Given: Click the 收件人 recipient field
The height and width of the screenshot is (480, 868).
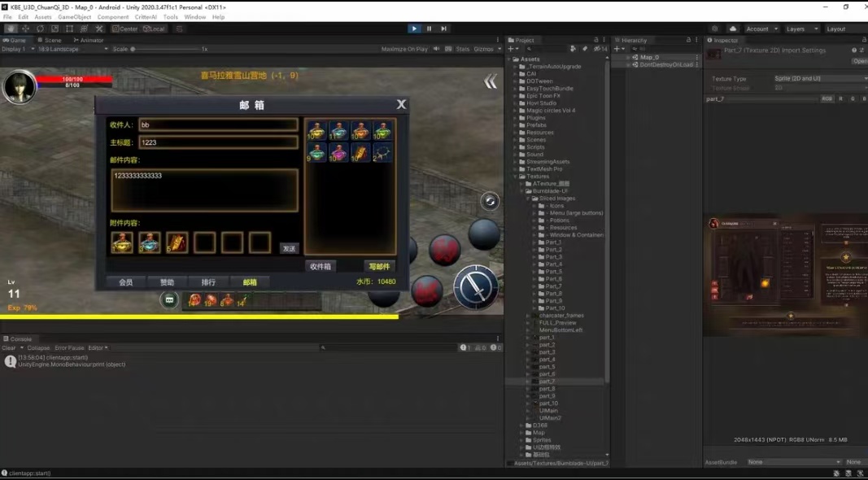Looking at the screenshot, I should pos(218,125).
